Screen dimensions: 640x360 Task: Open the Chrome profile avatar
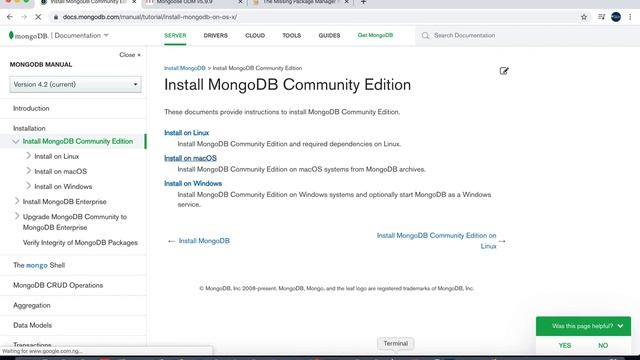pos(616,17)
